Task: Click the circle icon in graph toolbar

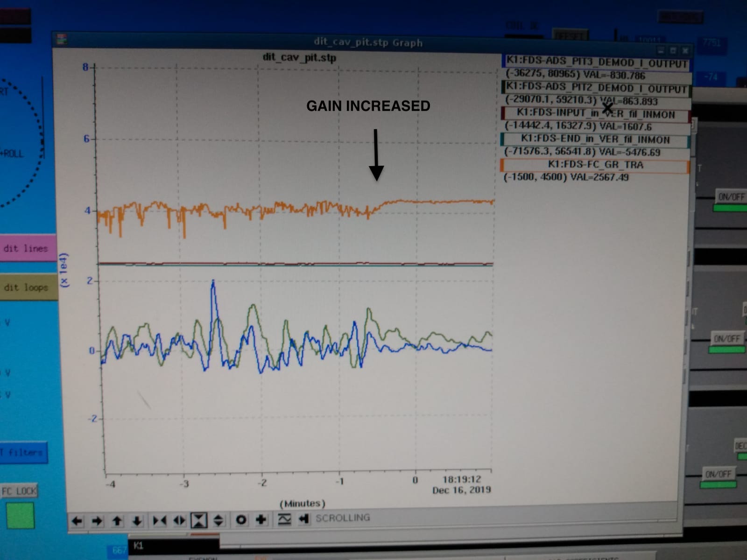Action: pos(241,519)
